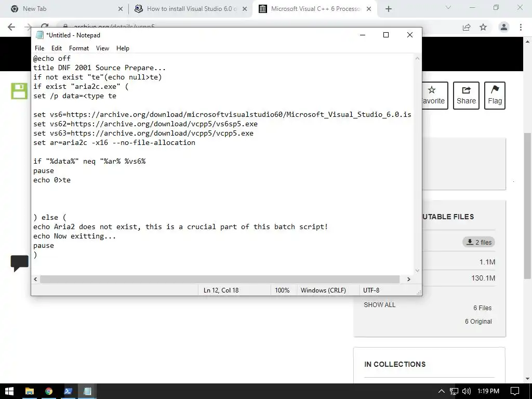Open the Format menu in Notepad

(x=79, y=48)
